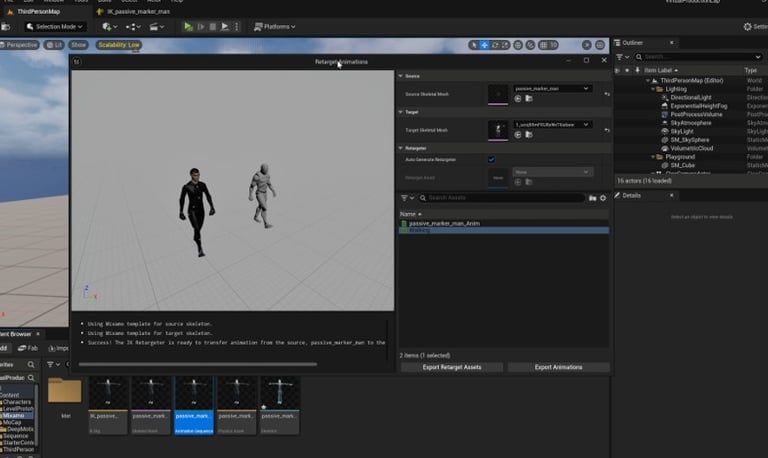Browse to Source Skeletal Mesh in Content Browser
Image resolution: width=768 pixels, height=458 pixels.
[x=529, y=98]
